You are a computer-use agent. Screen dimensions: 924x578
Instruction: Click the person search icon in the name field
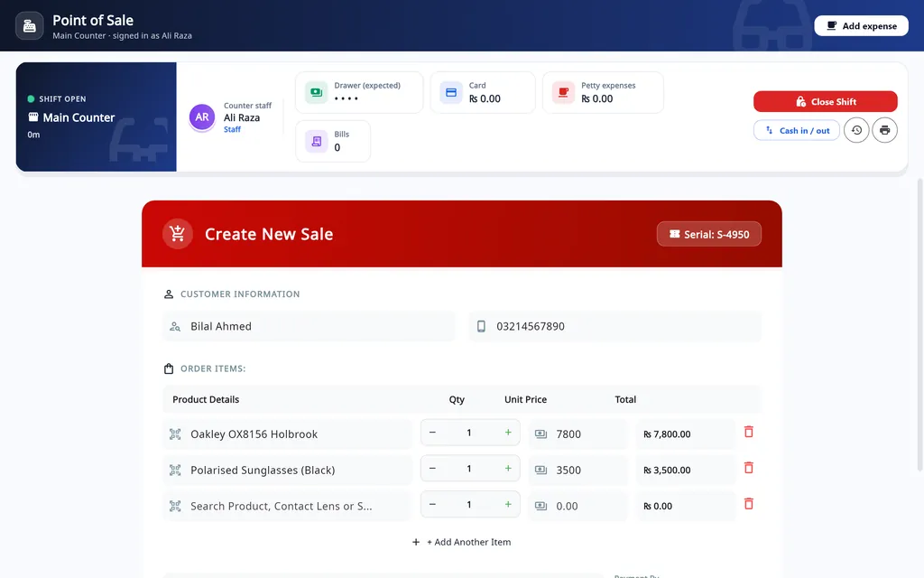click(x=175, y=326)
